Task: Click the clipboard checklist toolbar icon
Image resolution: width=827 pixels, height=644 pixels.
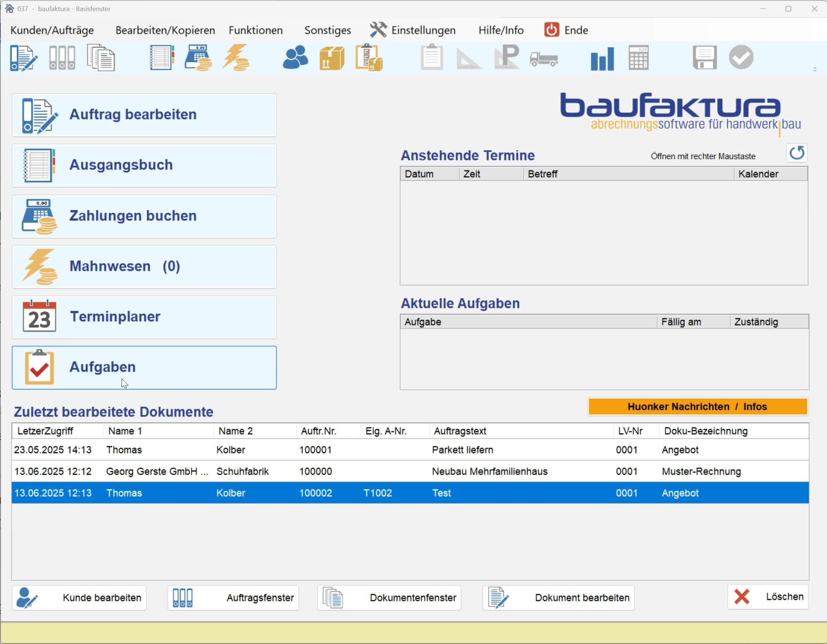Action: pyautogui.click(x=369, y=58)
